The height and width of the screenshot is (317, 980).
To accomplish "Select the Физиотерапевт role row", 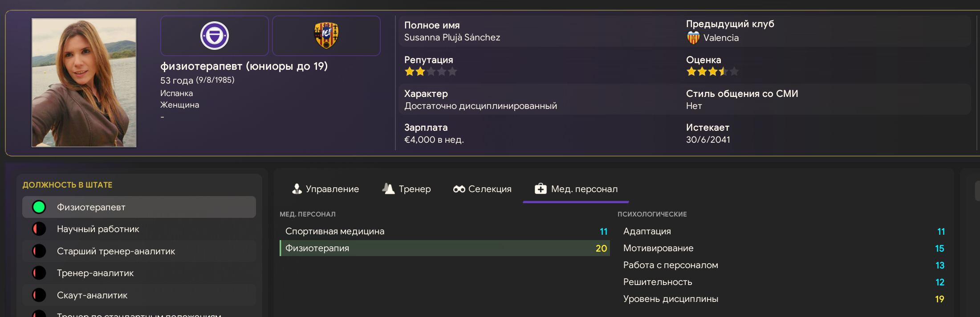I will 139,207.
